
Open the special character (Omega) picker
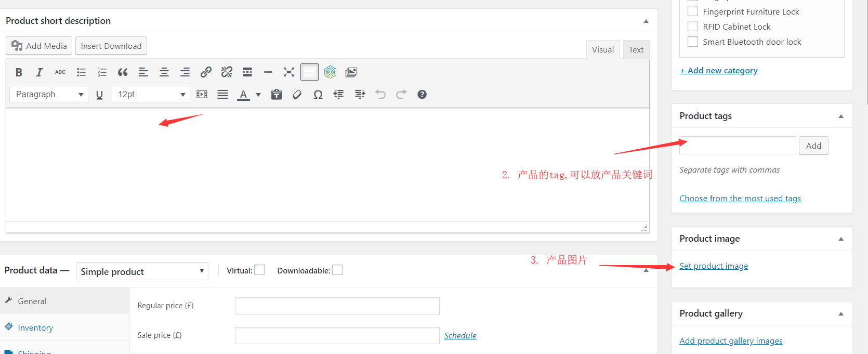(x=318, y=95)
